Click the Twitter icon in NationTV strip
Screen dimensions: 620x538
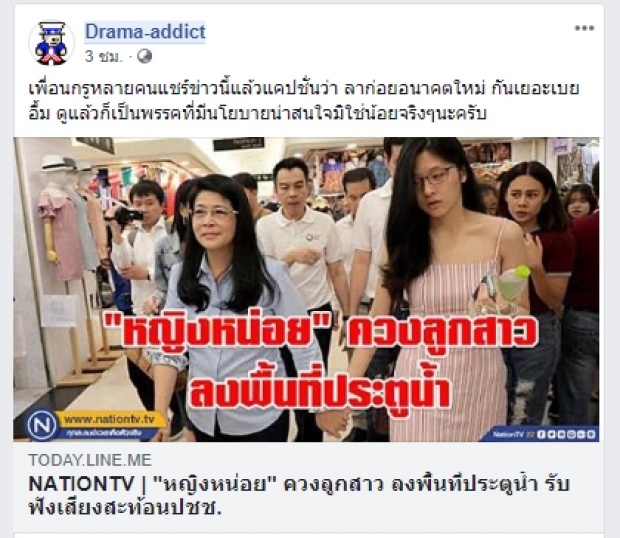point(551,434)
